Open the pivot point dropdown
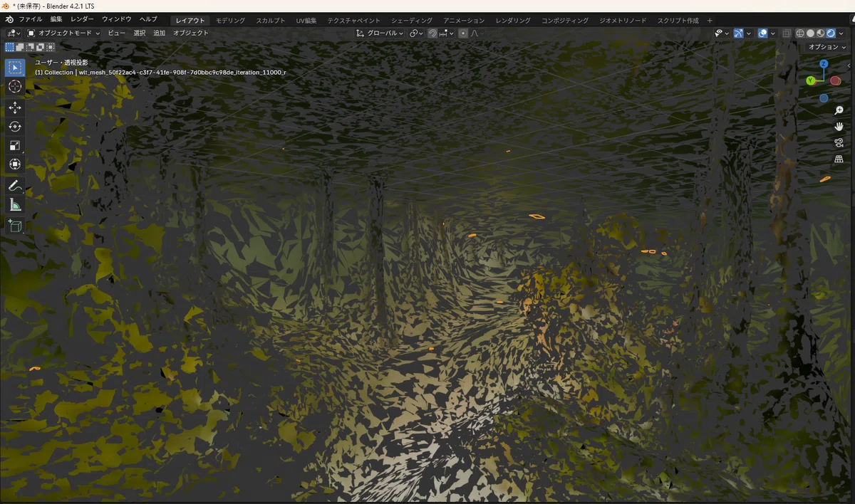 [x=416, y=33]
